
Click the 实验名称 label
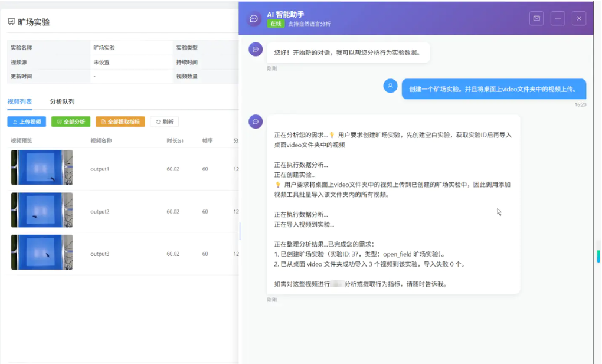[21, 48]
